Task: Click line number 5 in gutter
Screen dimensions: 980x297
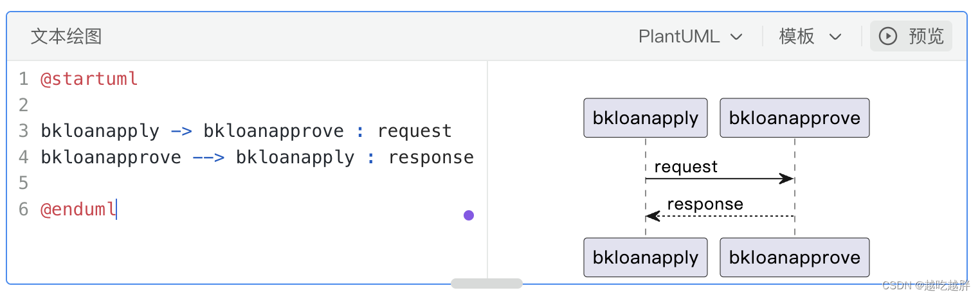Action: click(x=24, y=183)
